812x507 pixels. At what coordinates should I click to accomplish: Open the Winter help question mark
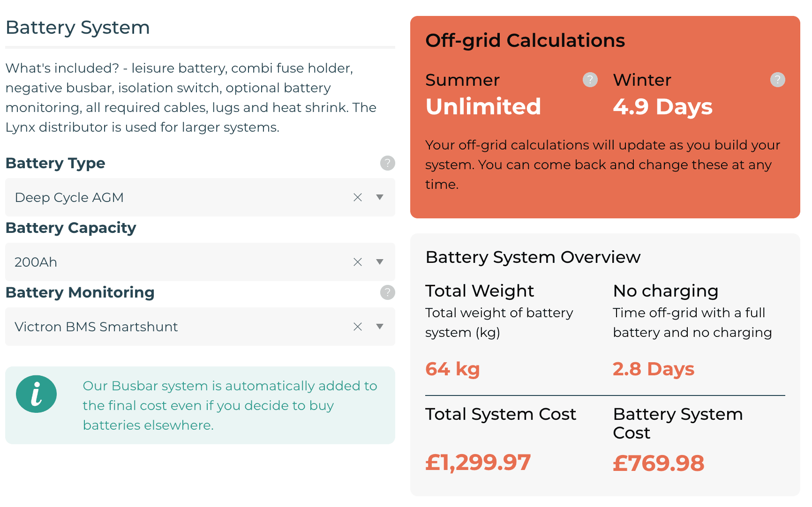(777, 80)
